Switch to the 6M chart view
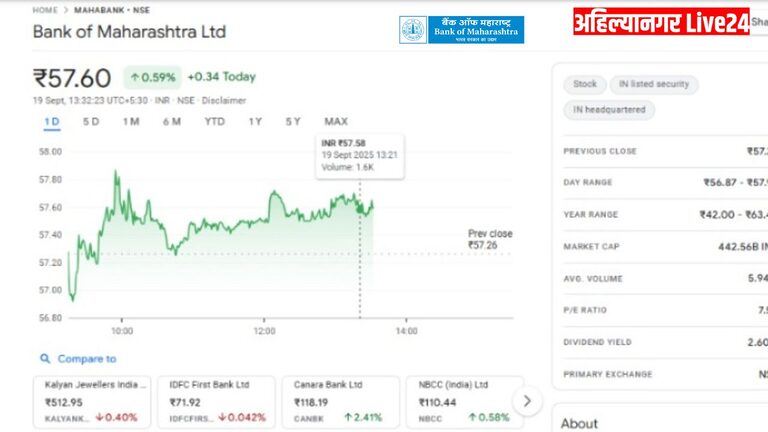Image resolution: width=768 pixels, height=432 pixels. tap(171, 122)
